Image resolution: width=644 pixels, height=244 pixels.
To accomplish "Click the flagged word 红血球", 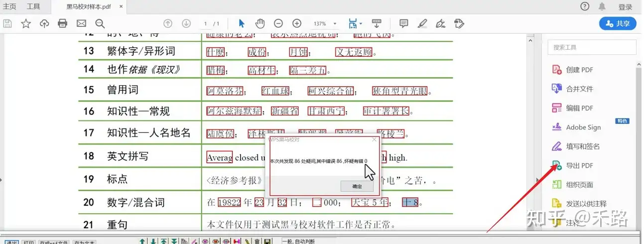I will coord(276,91).
